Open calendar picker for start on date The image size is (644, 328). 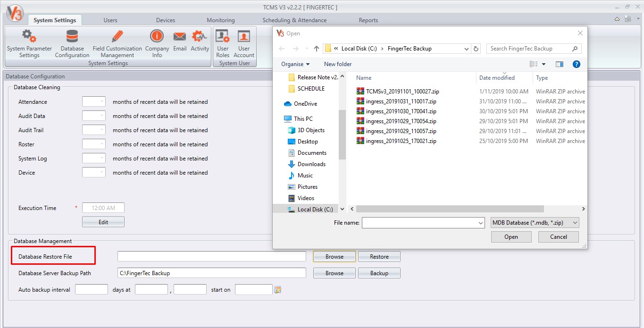pos(278,290)
